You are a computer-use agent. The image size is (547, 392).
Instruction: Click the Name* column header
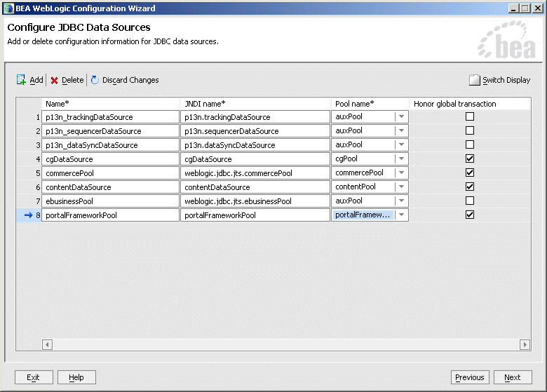pos(110,104)
